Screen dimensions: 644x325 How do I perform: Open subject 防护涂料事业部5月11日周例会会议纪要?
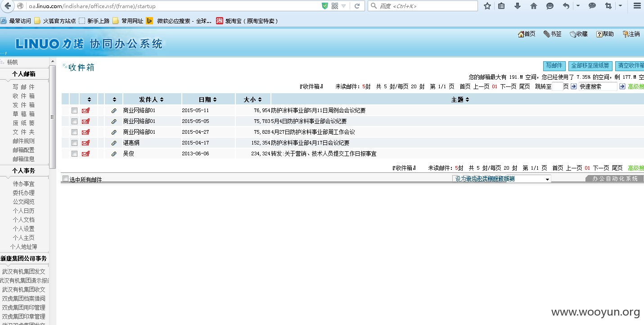[318, 110]
